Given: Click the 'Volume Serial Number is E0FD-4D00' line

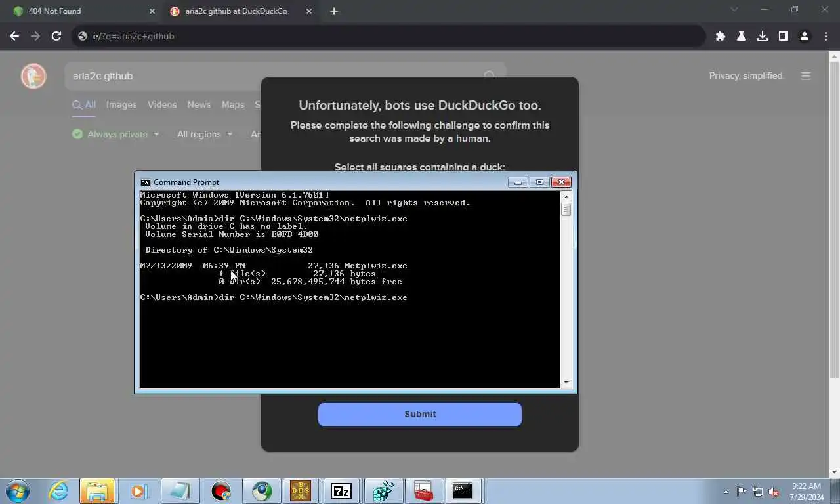Looking at the screenshot, I should pyautogui.click(x=232, y=234).
